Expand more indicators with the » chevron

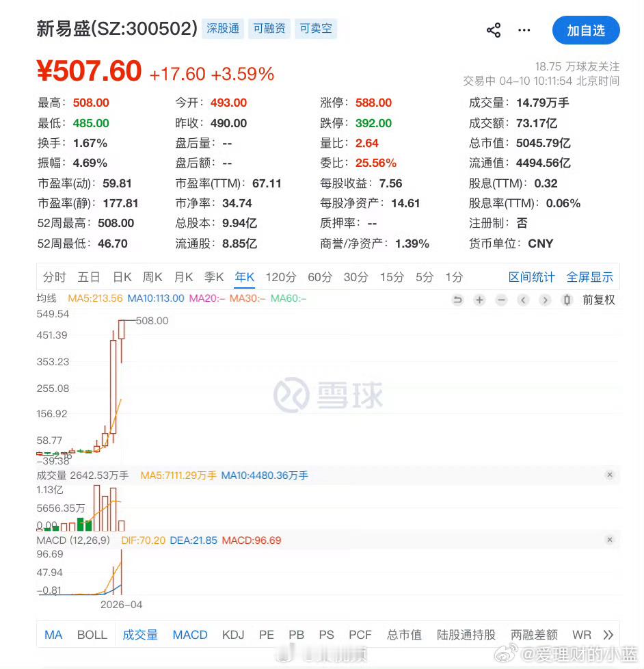tap(607, 634)
